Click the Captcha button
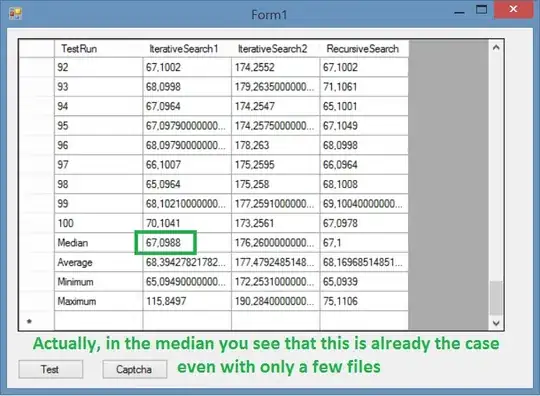The image size is (540, 396). coord(135,369)
